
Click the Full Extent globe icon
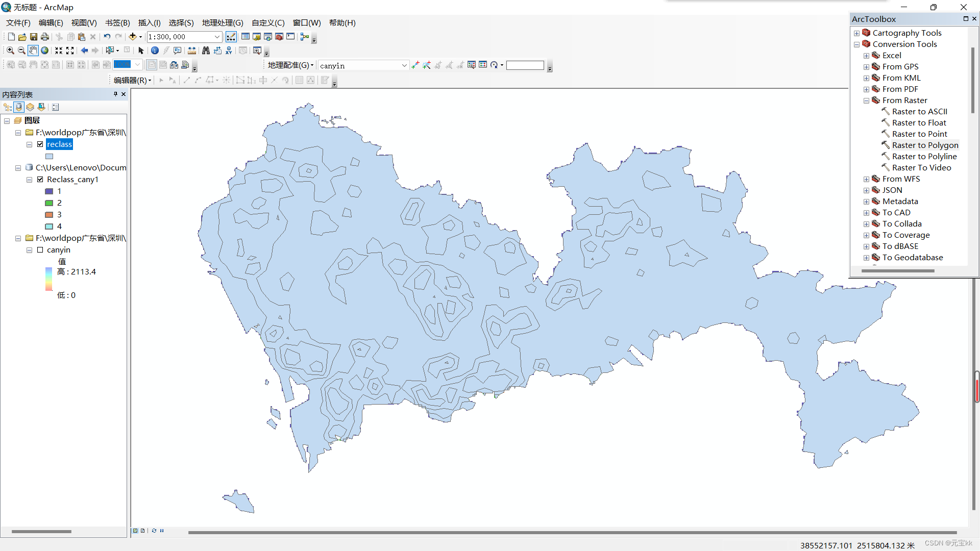point(45,51)
